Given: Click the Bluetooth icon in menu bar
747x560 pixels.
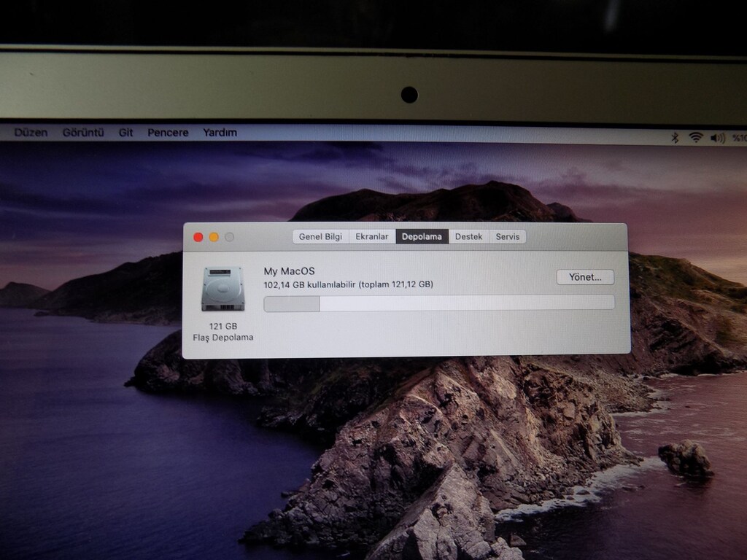Looking at the screenshot, I should click(675, 138).
